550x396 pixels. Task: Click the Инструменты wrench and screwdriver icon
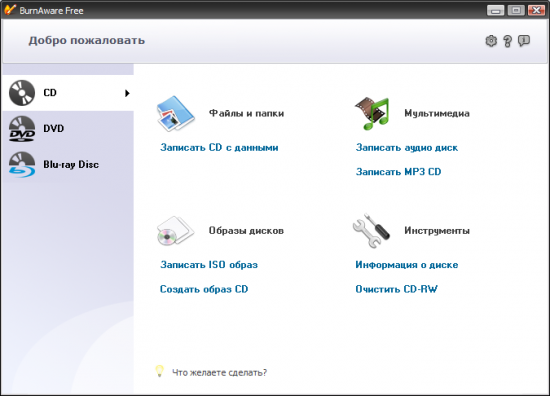[371, 230]
